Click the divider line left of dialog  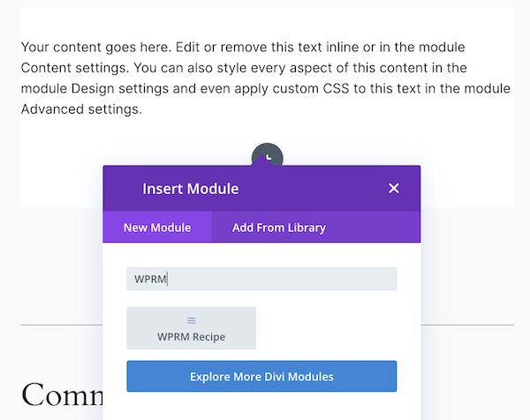click(60, 325)
